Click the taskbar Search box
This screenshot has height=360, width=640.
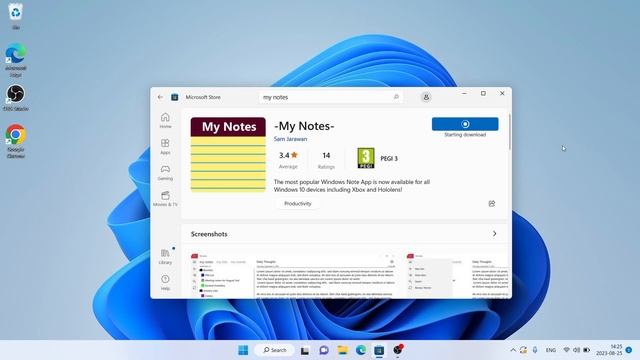pos(274,350)
